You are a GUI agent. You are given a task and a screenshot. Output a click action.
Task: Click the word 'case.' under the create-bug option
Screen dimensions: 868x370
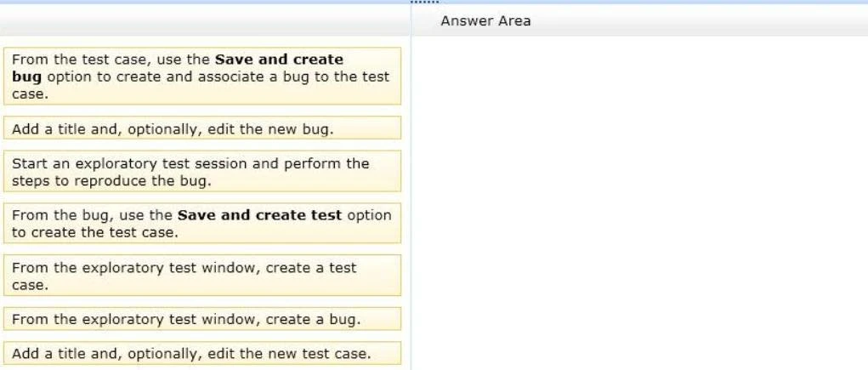[30, 94]
